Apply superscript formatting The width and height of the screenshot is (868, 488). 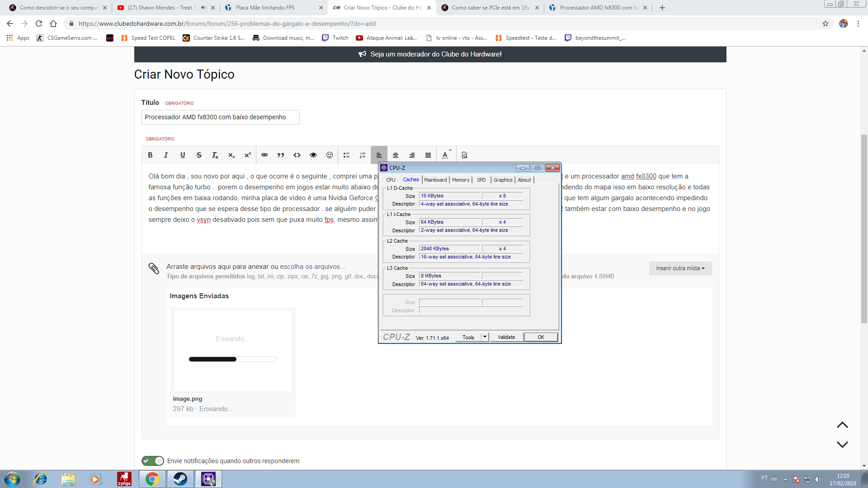[x=248, y=155]
